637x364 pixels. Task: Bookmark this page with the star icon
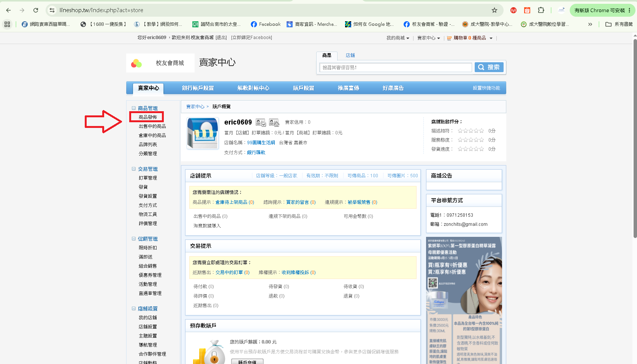tap(494, 10)
